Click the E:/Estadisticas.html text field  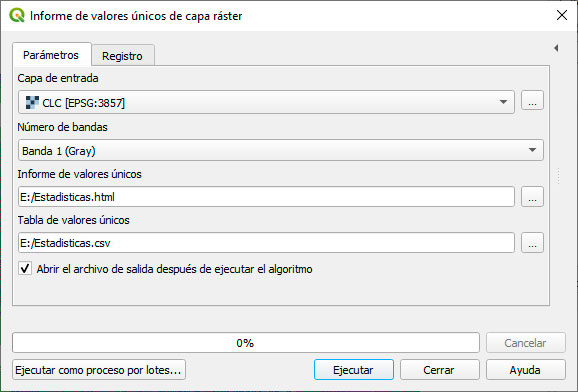click(x=266, y=197)
